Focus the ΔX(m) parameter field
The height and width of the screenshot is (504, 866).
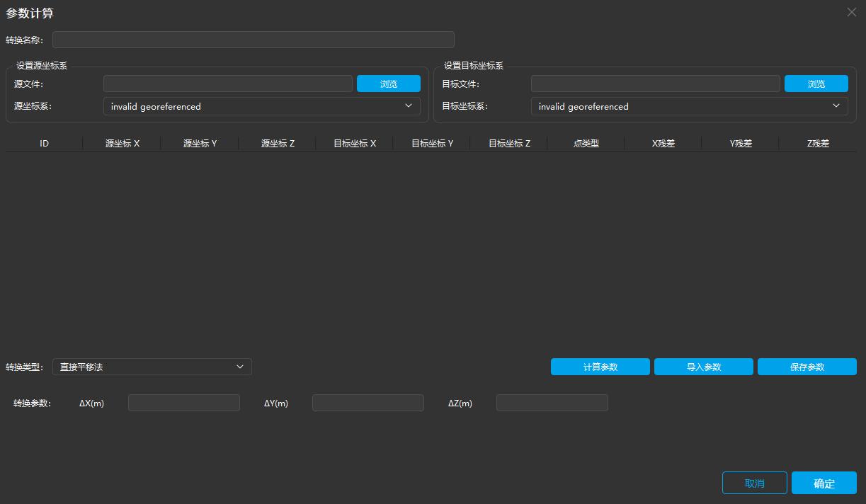184,403
